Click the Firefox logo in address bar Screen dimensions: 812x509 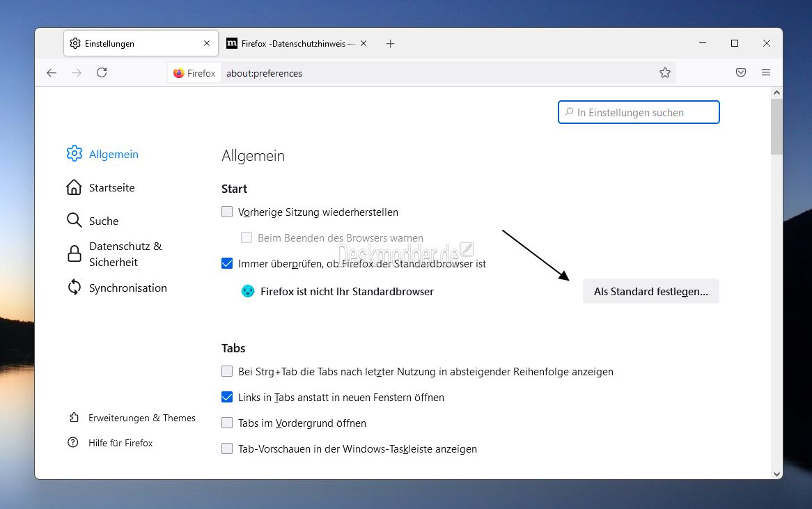179,72
